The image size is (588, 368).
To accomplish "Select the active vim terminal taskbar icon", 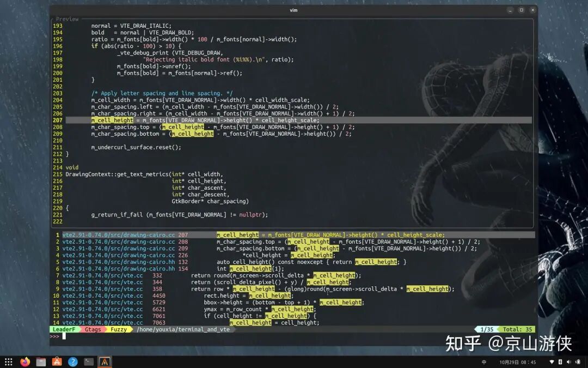I will [x=105, y=362].
